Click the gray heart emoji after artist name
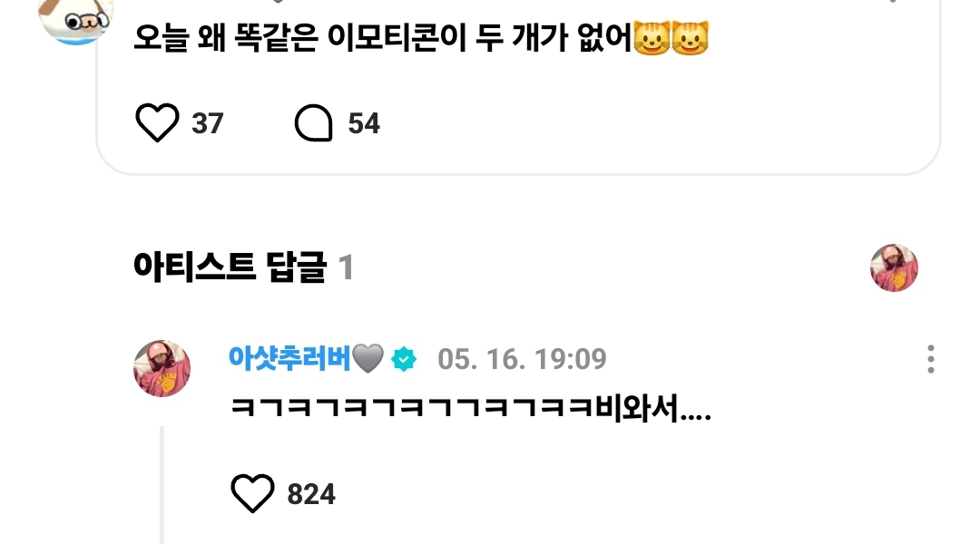The height and width of the screenshot is (544, 980). [368, 358]
